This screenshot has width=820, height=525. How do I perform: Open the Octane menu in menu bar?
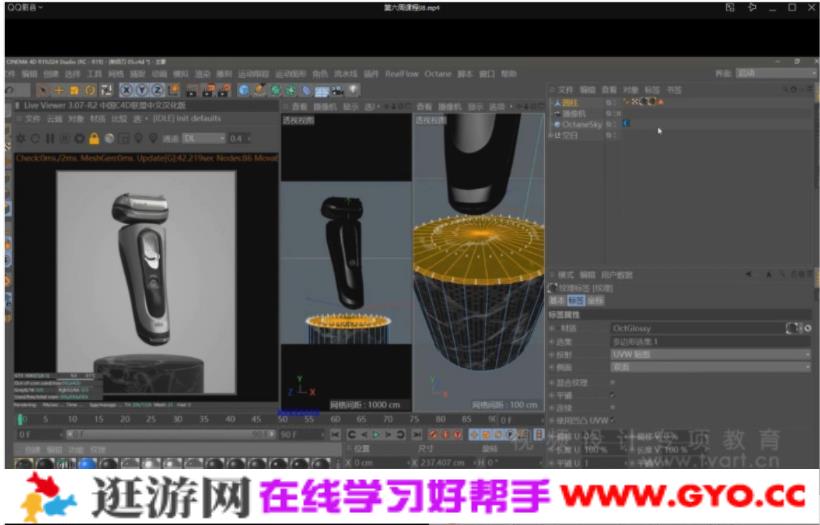[438, 74]
